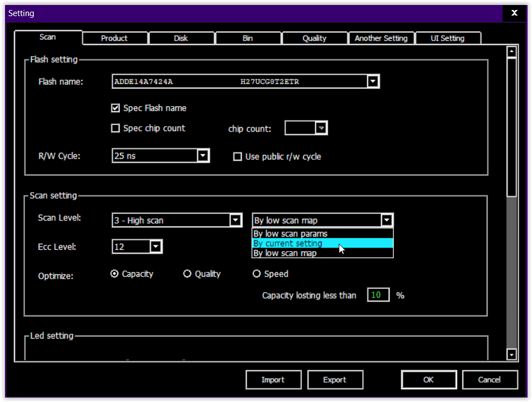The image size is (532, 402).
Task: Open the chip count dropdown
Action: pyautogui.click(x=321, y=128)
